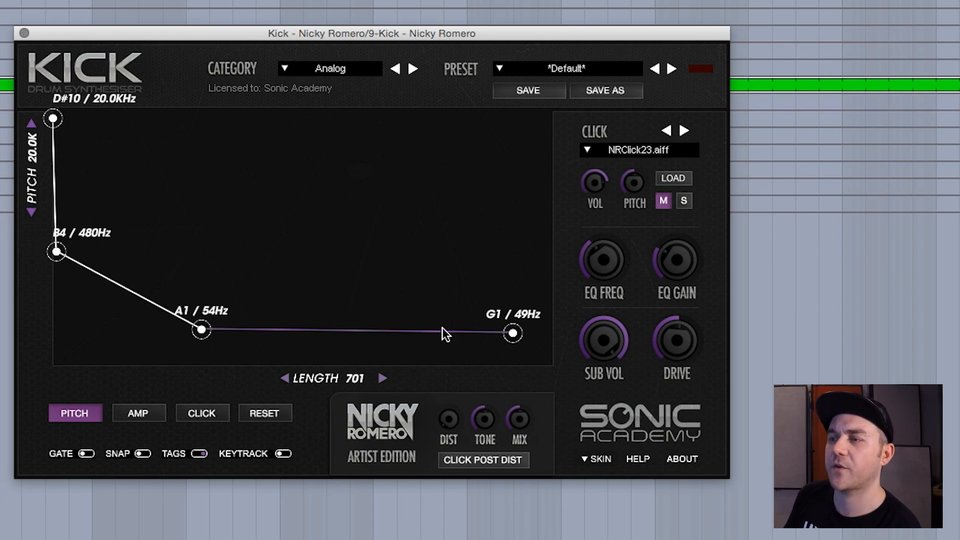This screenshot has height=540, width=960.
Task: Mute the click with M button
Action: 663,201
